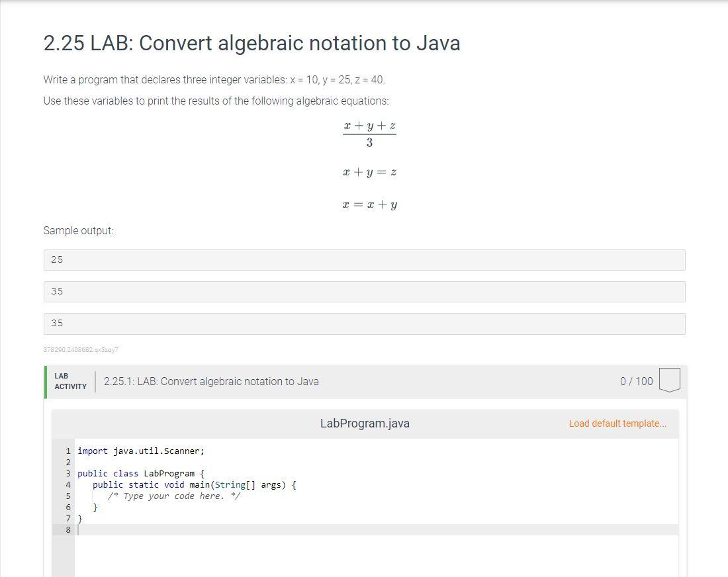
Task: Click the 0 / 100 score text
Action: (636, 381)
